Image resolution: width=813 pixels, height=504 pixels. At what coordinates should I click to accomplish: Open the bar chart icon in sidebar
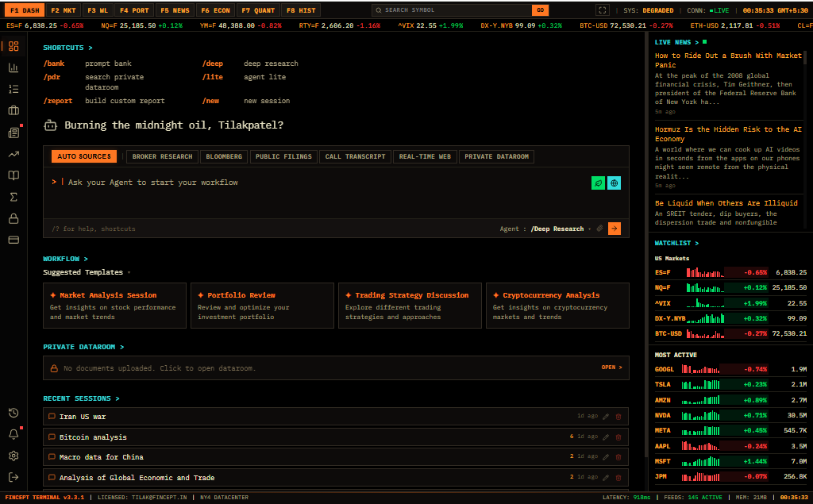click(x=14, y=68)
